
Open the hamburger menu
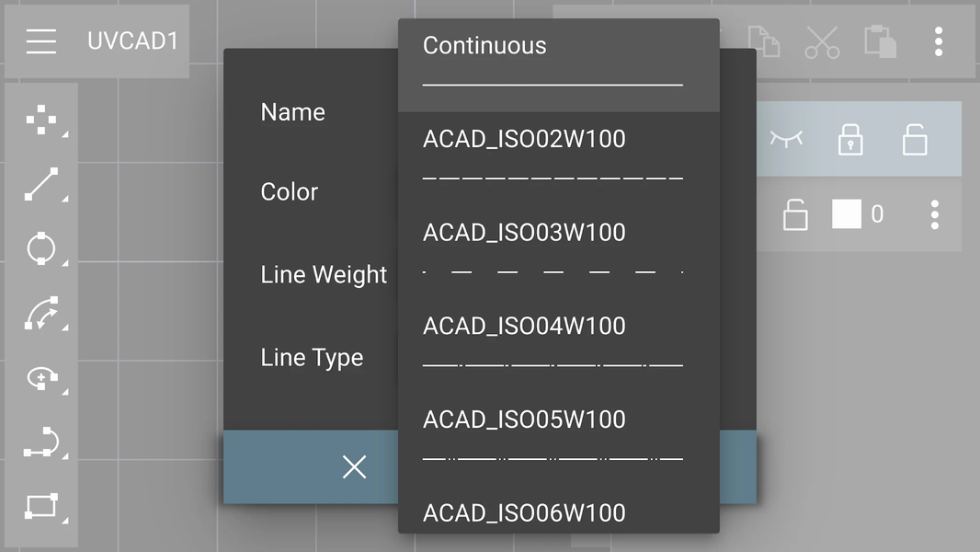click(x=41, y=41)
